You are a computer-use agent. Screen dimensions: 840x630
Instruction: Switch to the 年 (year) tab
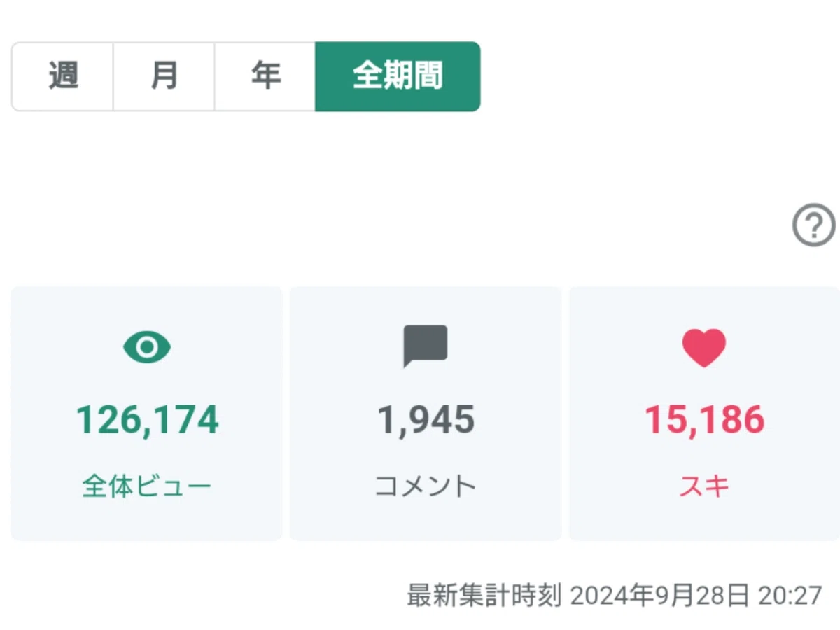[x=265, y=76]
